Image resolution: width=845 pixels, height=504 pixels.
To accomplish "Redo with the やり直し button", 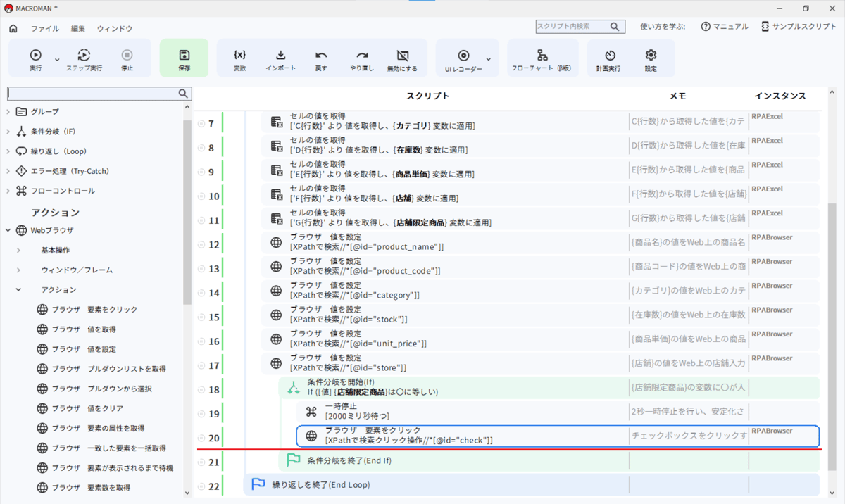I will click(362, 59).
